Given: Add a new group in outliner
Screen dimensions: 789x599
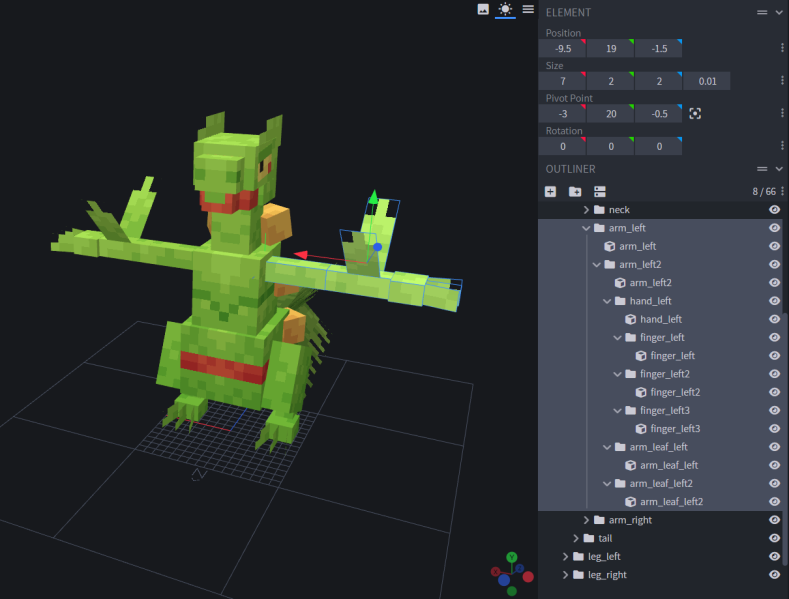Looking at the screenshot, I should click(575, 191).
